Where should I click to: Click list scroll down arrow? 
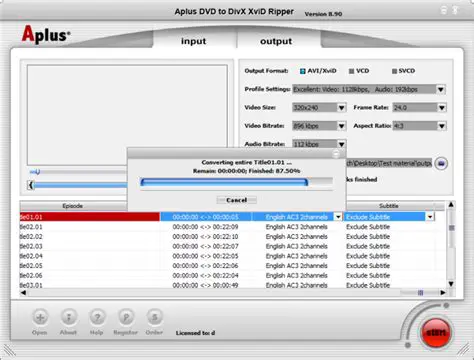click(x=451, y=284)
